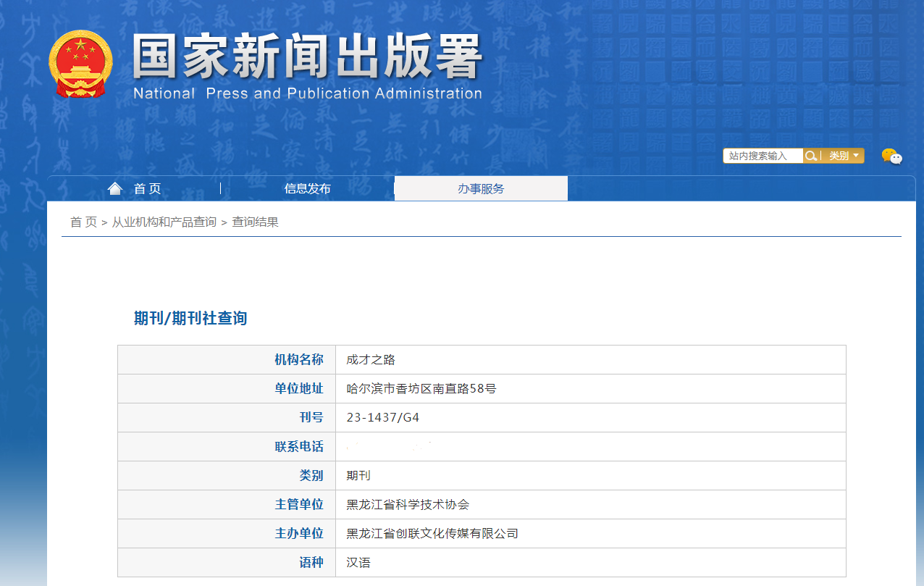The image size is (924, 586).
Task: Click the 查询结果 breadcrumb text
Action: 255,222
